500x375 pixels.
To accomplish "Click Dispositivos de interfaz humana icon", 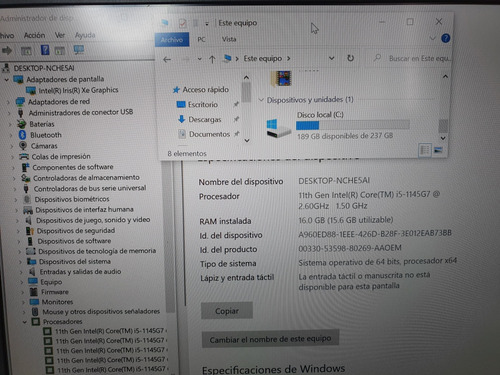I will [28, 210].
